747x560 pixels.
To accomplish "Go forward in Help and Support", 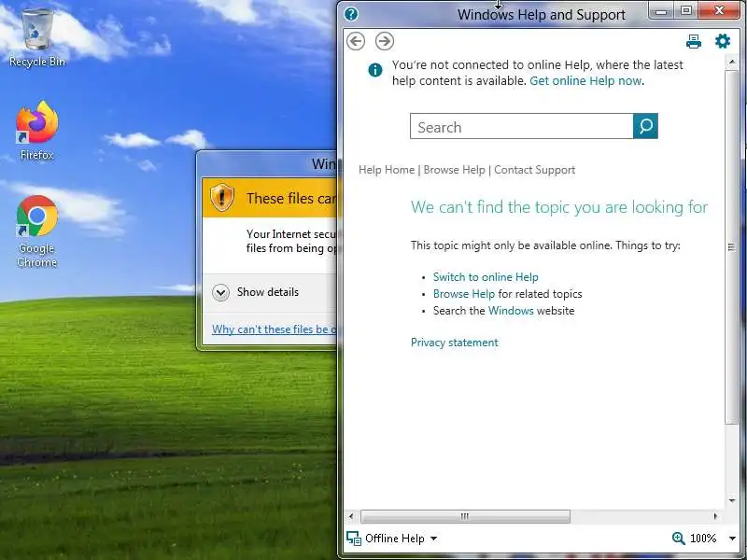I will (x=385, y=41).
